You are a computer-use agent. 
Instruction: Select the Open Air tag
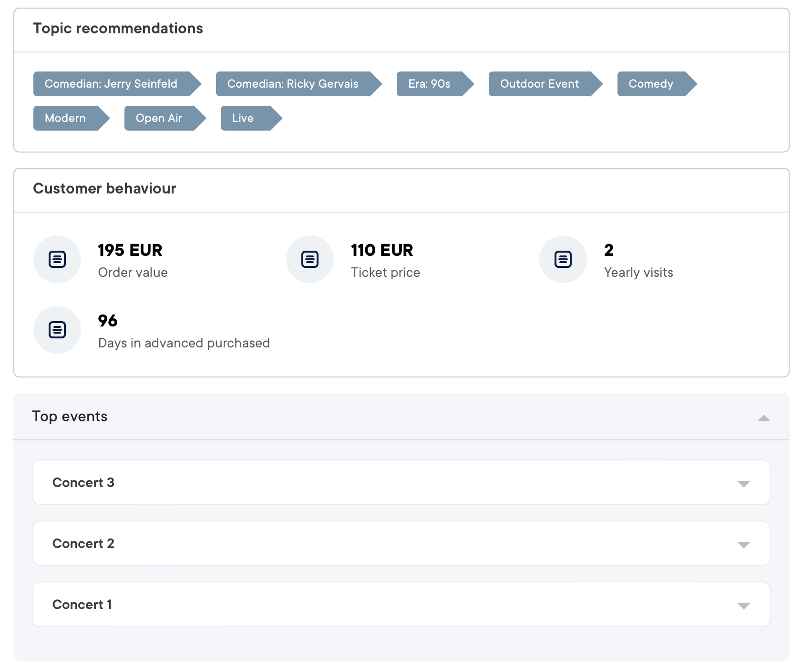(x=159, y=118)
